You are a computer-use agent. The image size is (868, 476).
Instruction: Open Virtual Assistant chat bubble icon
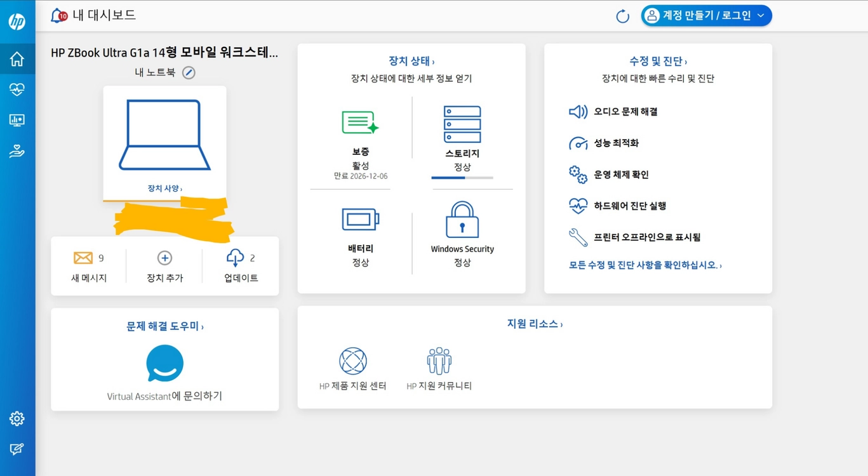click(x=165, y=364)
